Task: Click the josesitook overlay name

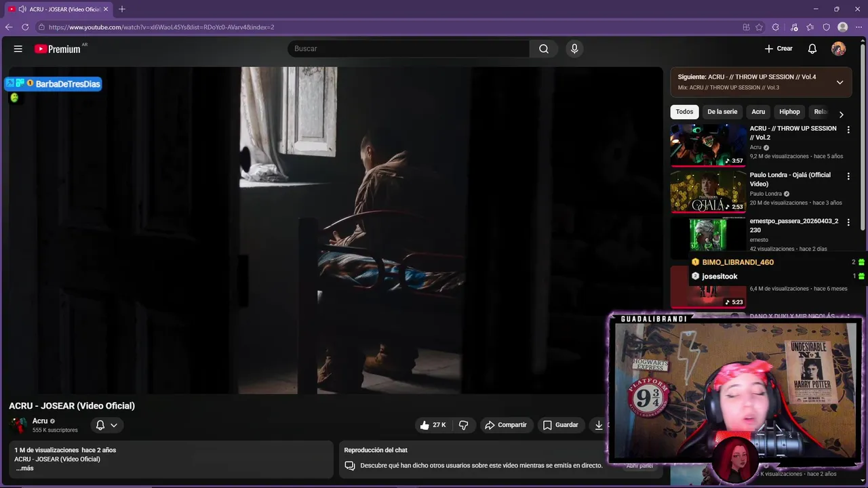Action: [x=719, y=277]
